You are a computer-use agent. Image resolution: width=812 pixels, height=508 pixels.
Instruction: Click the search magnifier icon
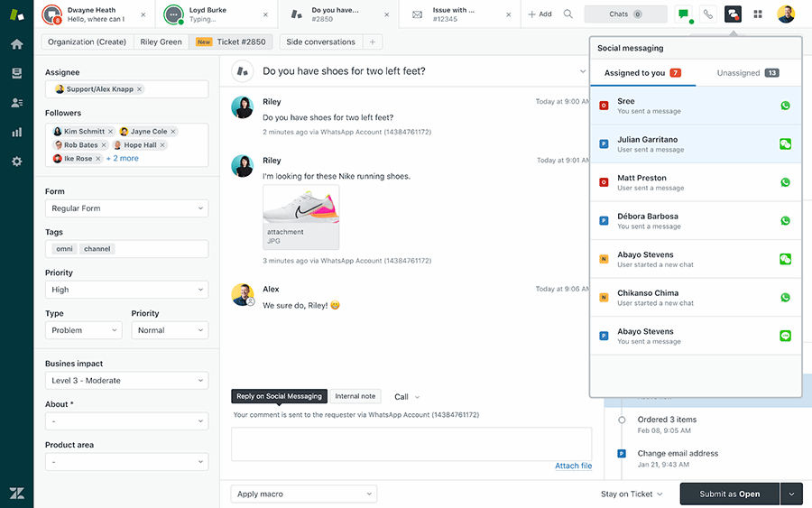pyautogui.click(x=568, y=14)
